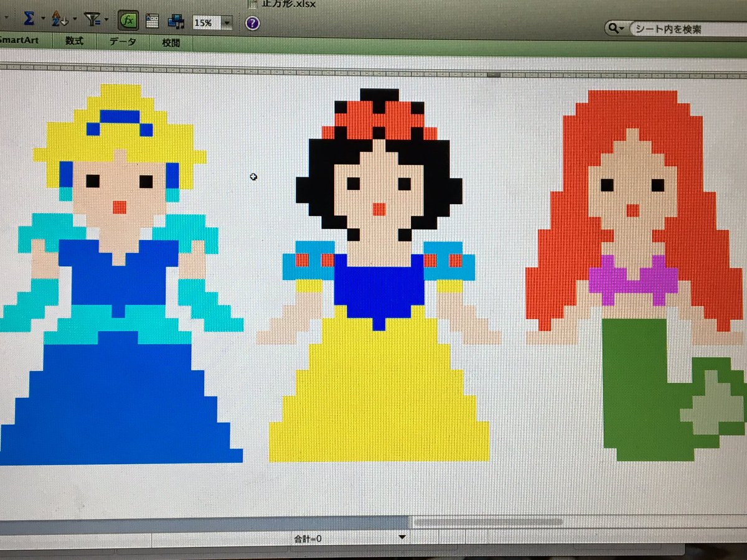747x560 pixels.
Task: Switch to the 数式 ribbon tab
Action: 73,42
